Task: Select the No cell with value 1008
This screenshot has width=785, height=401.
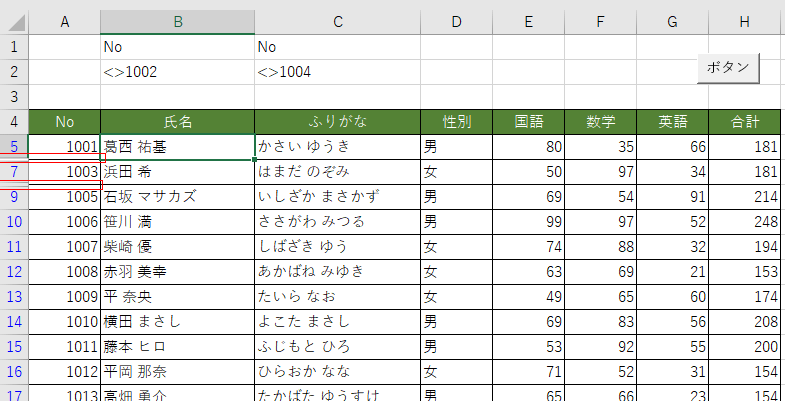Action: 65,271
